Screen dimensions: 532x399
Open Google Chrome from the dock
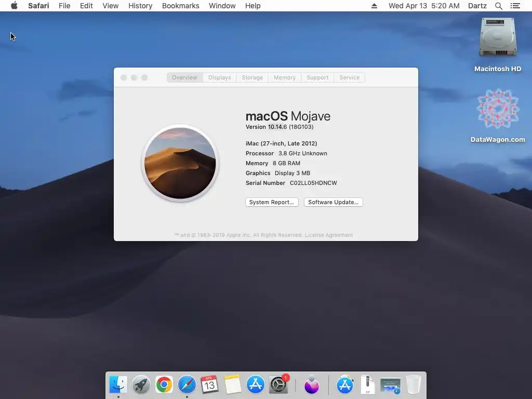164,384
